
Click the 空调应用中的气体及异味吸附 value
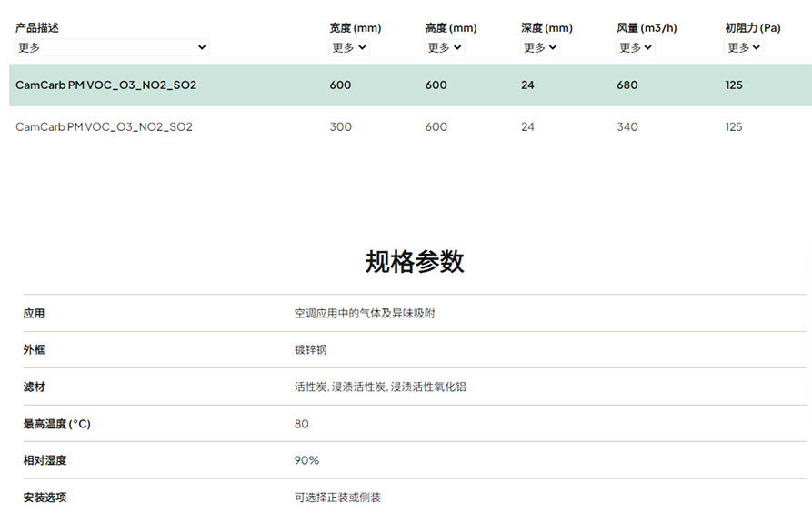click(x=365, y=313)
